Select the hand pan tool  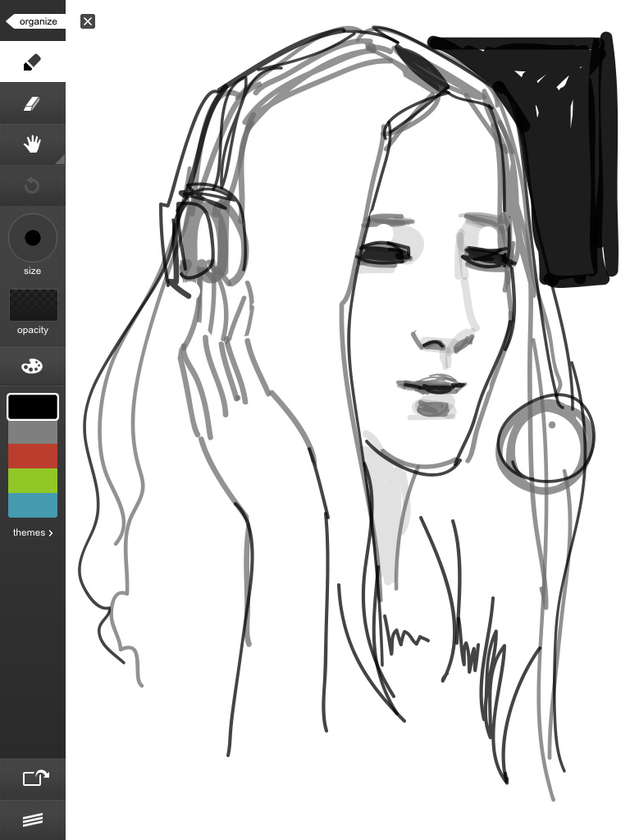click(x=33, y=144)
